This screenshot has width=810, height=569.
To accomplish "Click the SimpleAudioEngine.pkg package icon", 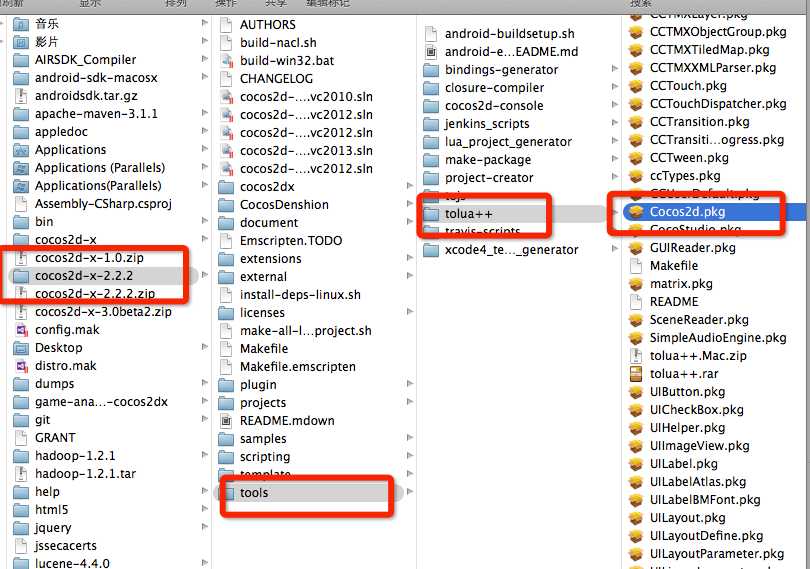I will point(636,337).
